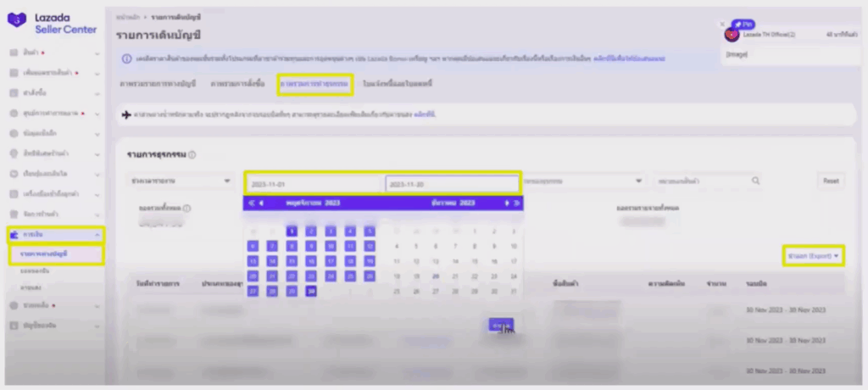Select the ภาพรวมการทำธุรกรรม tab

(315, 84)
